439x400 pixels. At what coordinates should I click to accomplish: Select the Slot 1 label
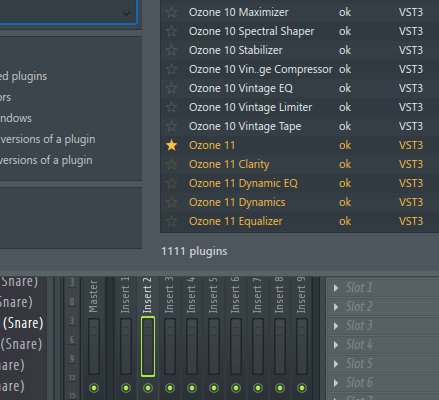click(x=359, y=288)
